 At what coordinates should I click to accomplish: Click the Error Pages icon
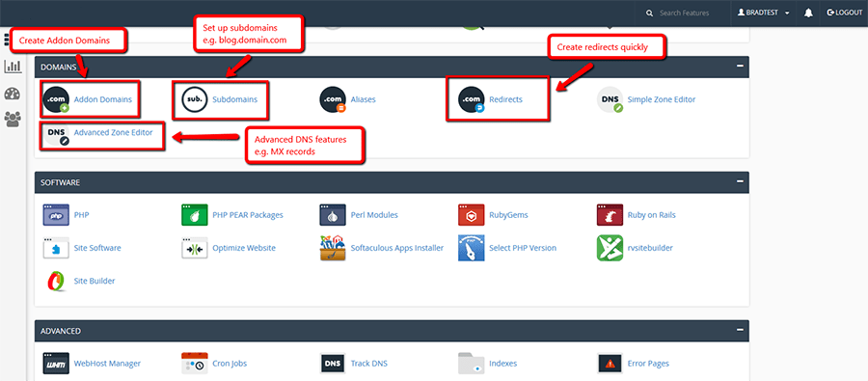[x=610, y=364]
